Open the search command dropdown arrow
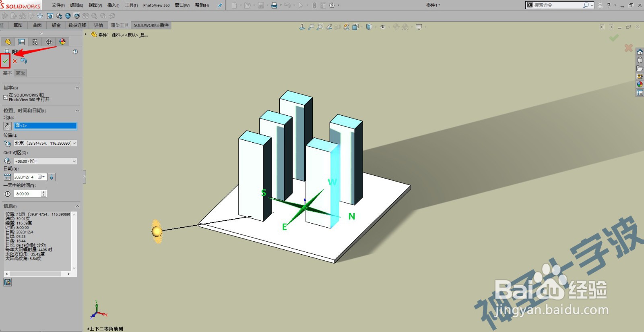The height and width of the screenshot is (332, 644). [592, 5]
